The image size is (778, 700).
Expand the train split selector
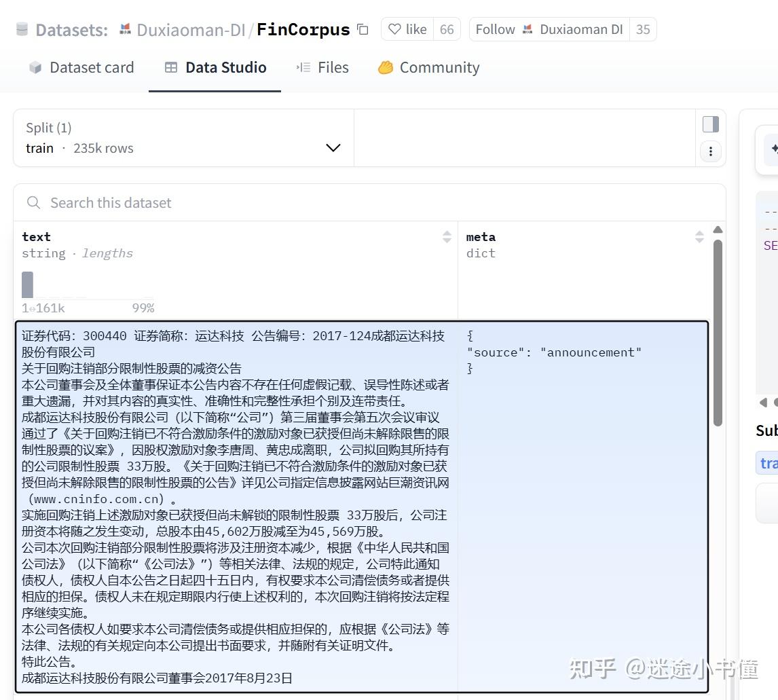click(333, 147)
